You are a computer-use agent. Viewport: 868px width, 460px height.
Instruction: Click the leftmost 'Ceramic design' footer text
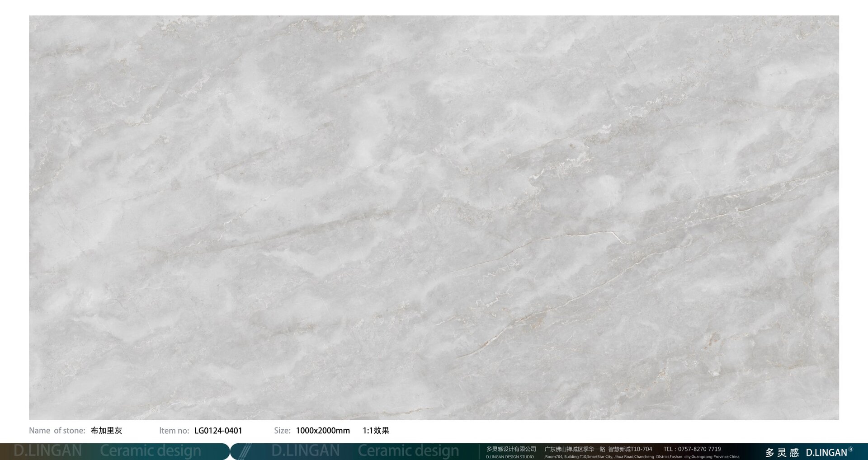(x=150, y=451)
